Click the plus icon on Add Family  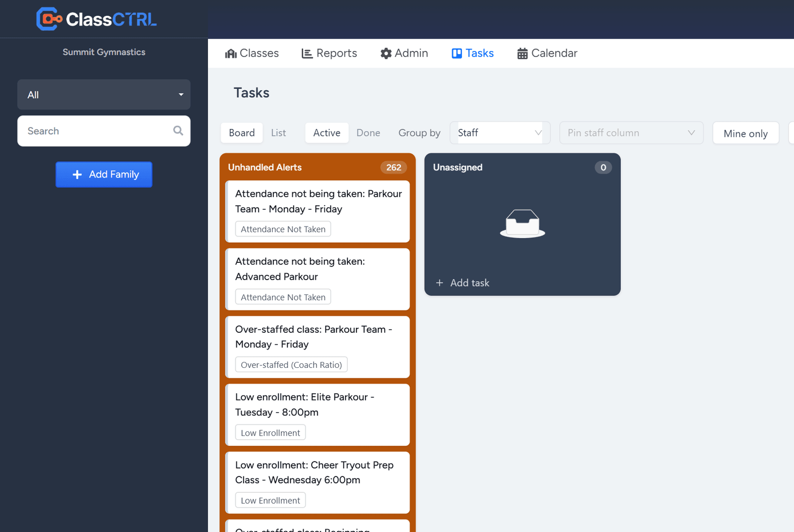[x=77, y=175]
